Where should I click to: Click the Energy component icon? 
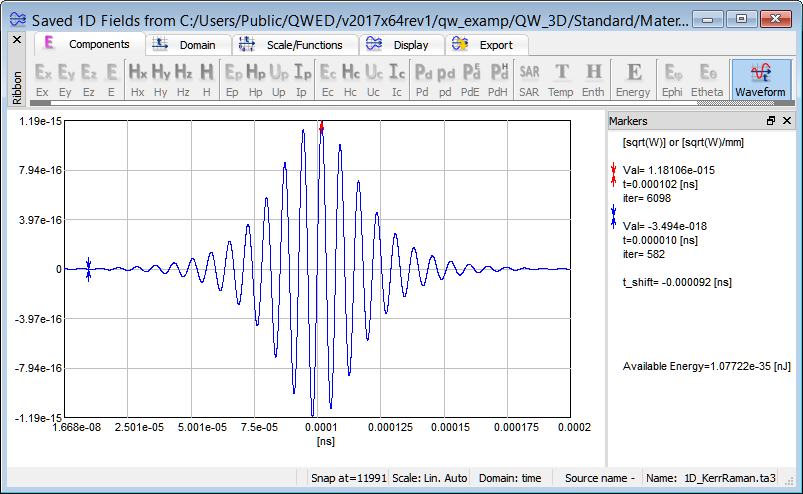coord(633,79)
